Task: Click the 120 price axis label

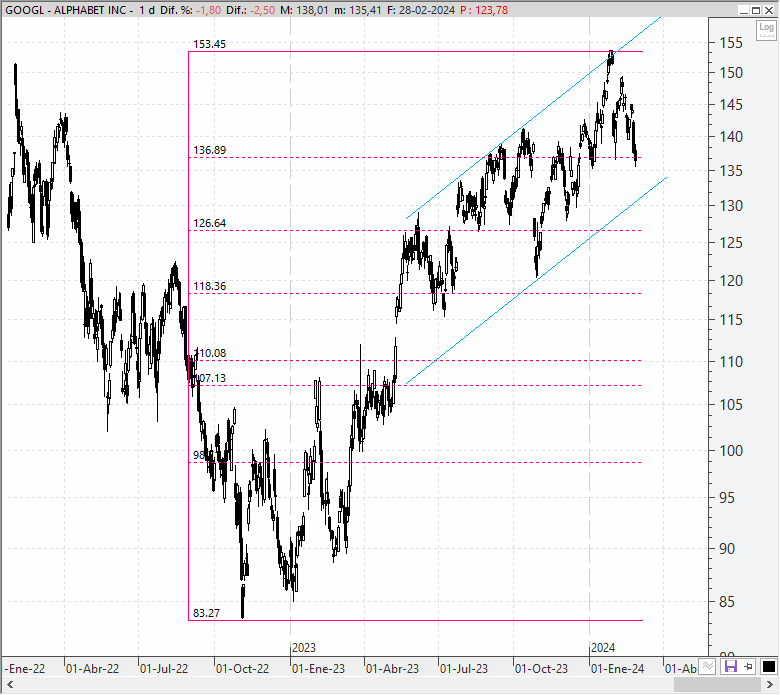Action: click(x=731, y=281)
